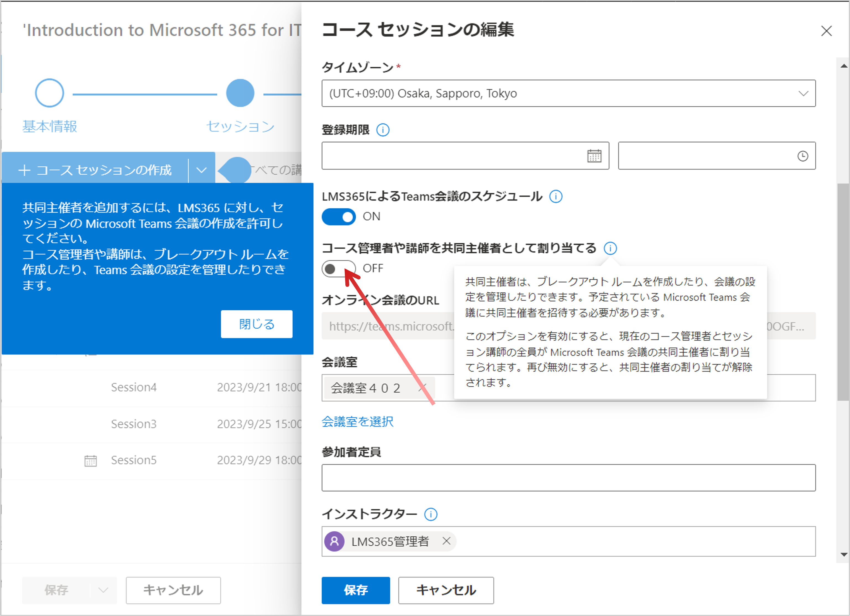Close the コース セッションの編集 panel
Viewport: 850px width, 616px height.
click(826, 31)
